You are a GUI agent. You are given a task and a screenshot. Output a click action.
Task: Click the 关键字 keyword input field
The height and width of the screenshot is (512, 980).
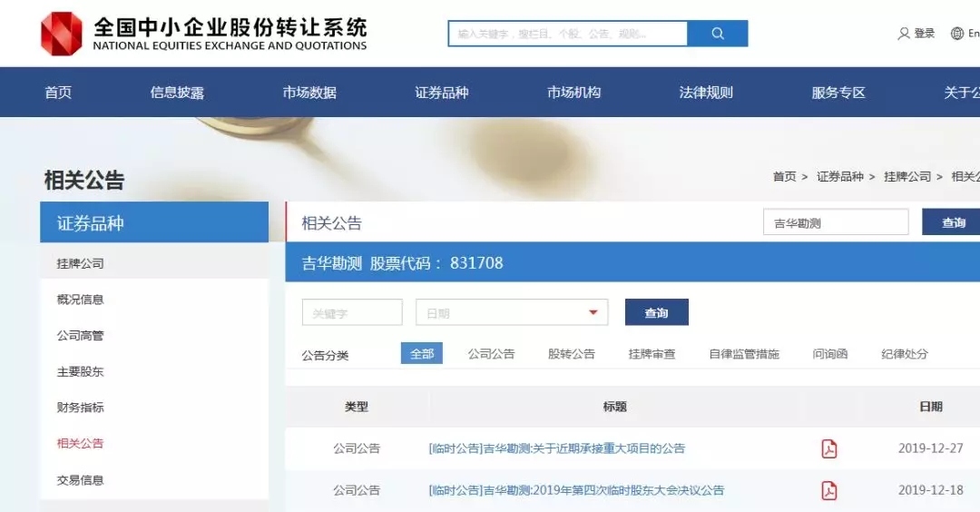pyautogui.click(x=352, y=312)
